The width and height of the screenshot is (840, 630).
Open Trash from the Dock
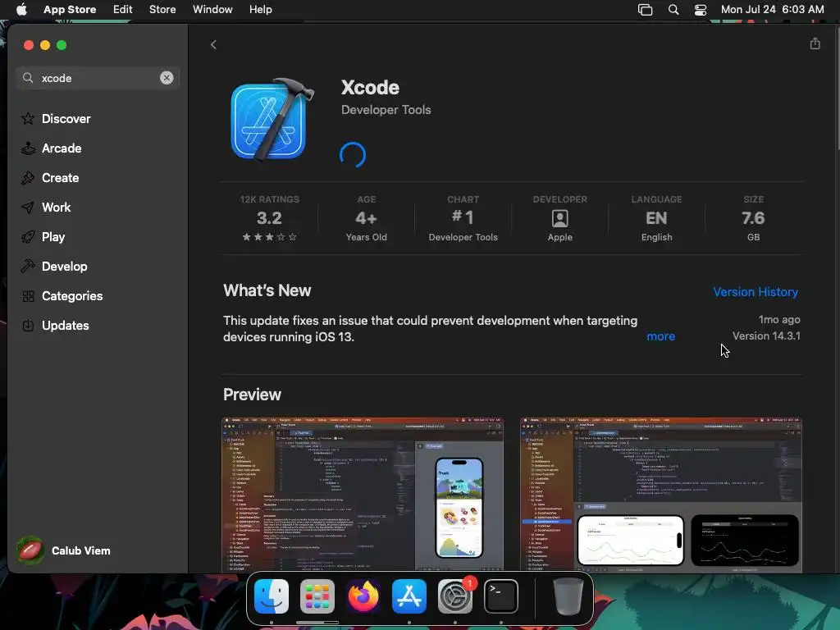coord(568,596)
